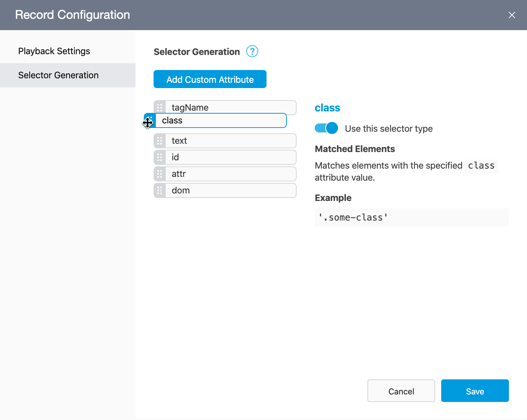Select Selector Generation in the sidebar

point(58,75)
